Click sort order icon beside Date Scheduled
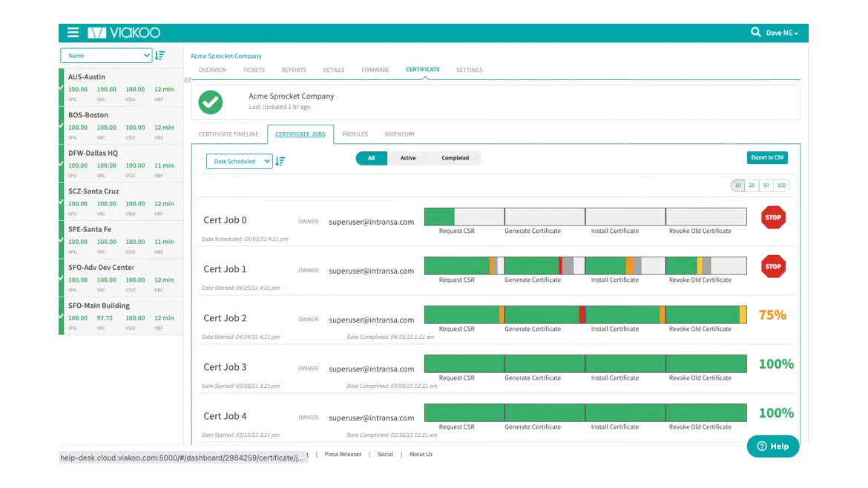The height and width of the screenshot is (488, 868). click(280, 161)
